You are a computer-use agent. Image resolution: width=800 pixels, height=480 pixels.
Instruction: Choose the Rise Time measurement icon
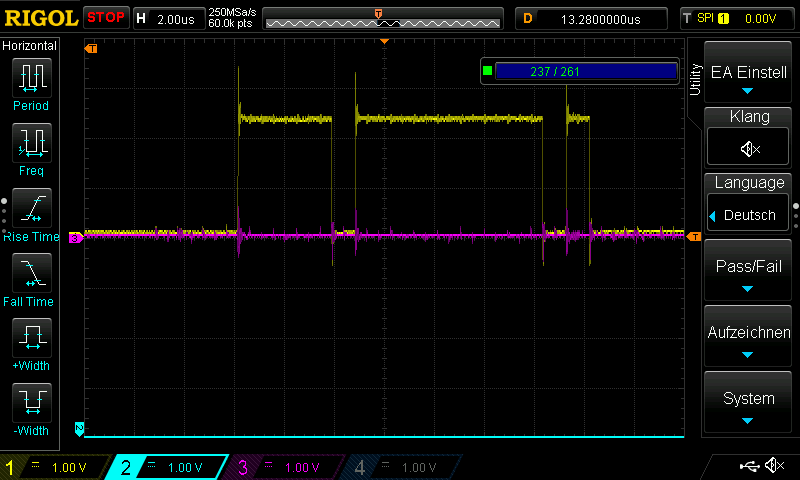click(x=31, y=207)
